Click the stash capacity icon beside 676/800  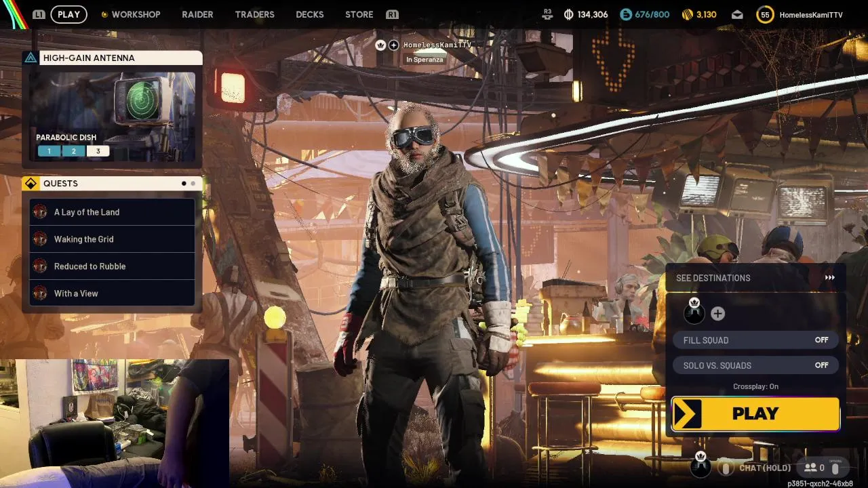pyautogui.click(x=625, y=14)
